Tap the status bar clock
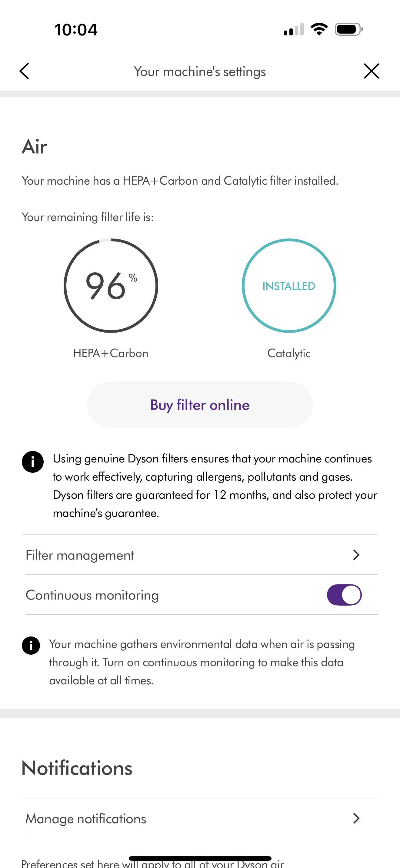 pyautogui.click(x=76, y=30)
